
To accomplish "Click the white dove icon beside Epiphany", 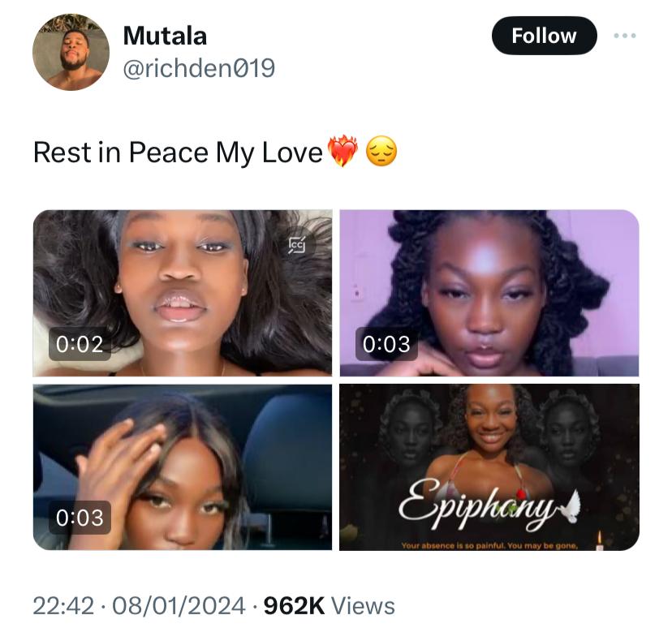I will click(x=575, y=506).
